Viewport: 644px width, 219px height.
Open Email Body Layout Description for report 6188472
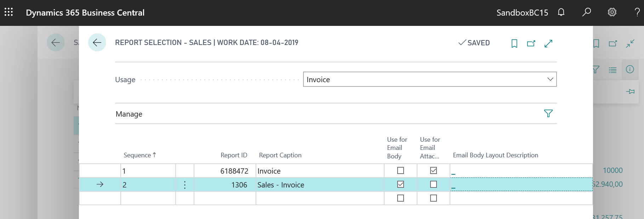521,171
